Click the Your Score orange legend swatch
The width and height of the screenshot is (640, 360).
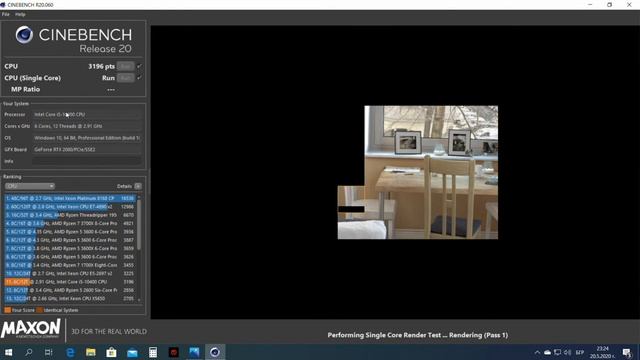pyautogui.click(x=7, y=310)
